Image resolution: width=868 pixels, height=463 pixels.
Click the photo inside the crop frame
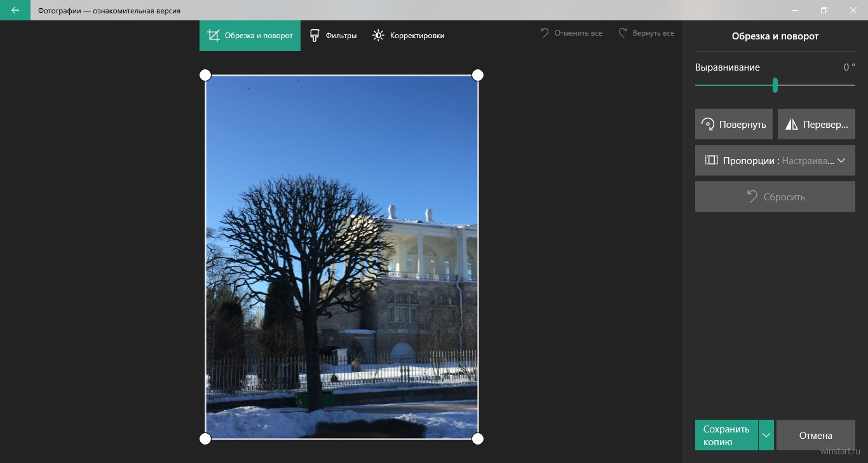341,257
